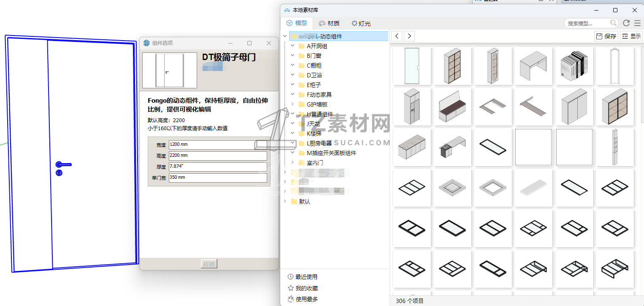
Task: Select the A开洞组 folder
Action: point(313,46)
